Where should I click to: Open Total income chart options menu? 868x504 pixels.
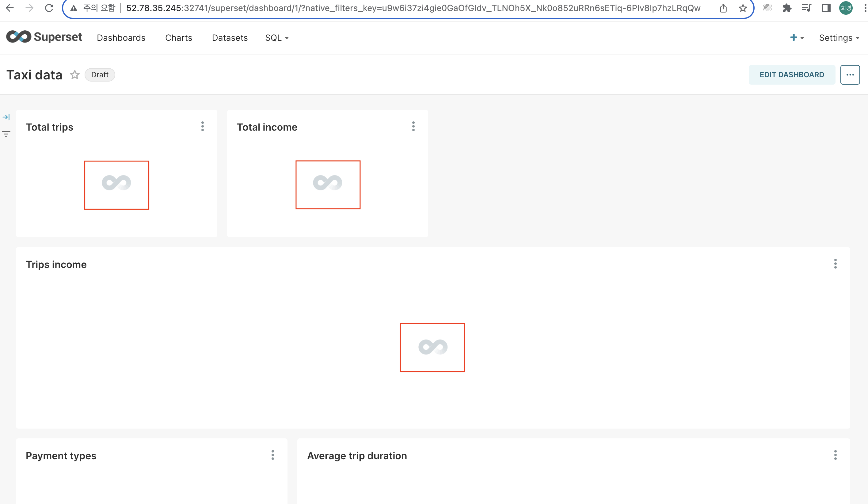pyautogui.click(x=413, y=126)
